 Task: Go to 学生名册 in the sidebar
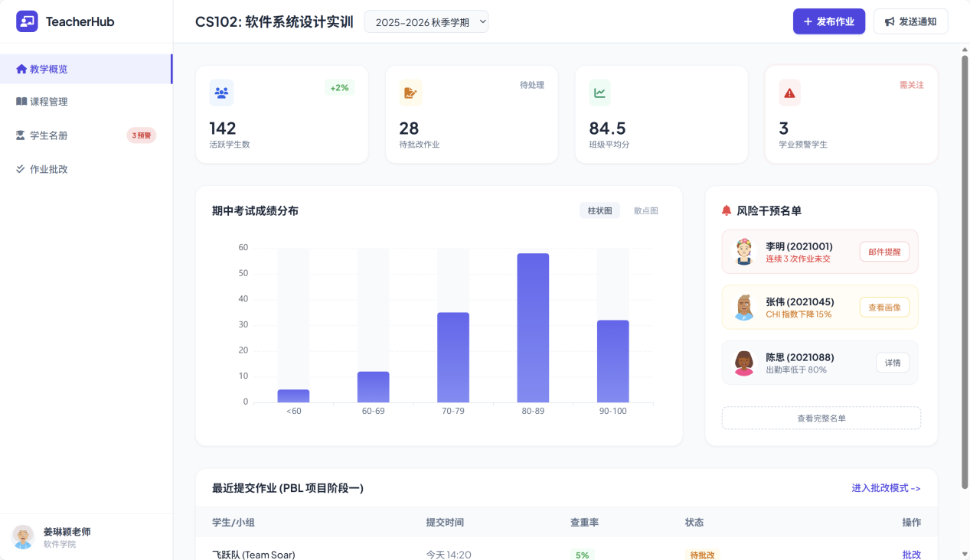(x=49, y=135)
